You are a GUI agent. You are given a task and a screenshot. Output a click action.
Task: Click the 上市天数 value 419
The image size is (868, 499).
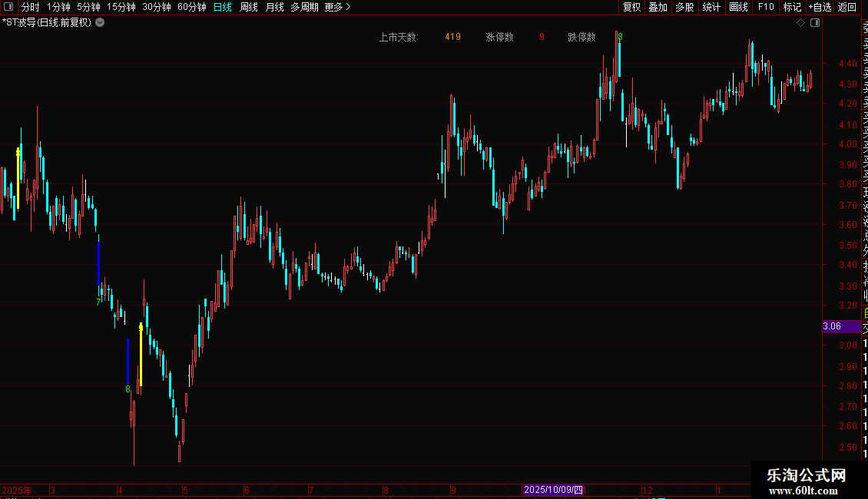(x=453, y=37)
